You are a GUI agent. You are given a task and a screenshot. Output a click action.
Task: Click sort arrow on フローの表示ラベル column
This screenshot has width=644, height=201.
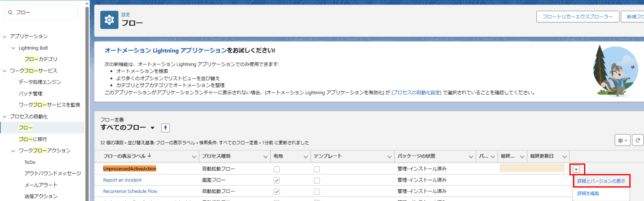pos(150,156)
